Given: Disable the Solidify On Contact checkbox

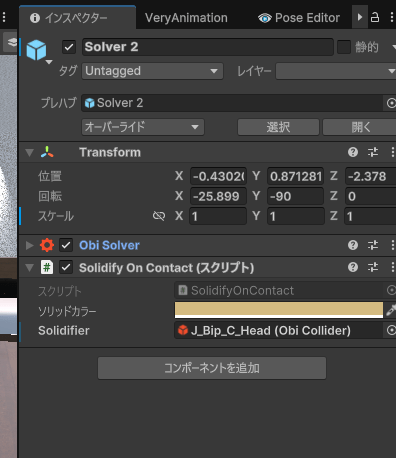Looking at the screenshot, I should point(66,267).
